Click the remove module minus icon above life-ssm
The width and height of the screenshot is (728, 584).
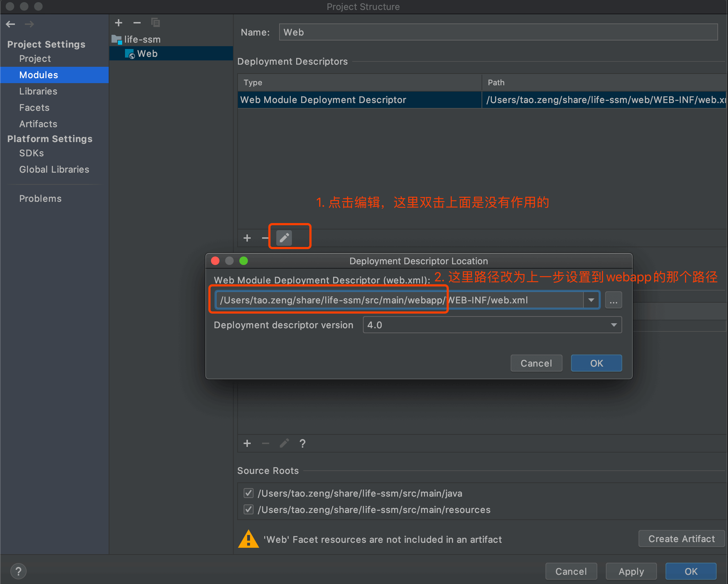click(x=137, y=23)
